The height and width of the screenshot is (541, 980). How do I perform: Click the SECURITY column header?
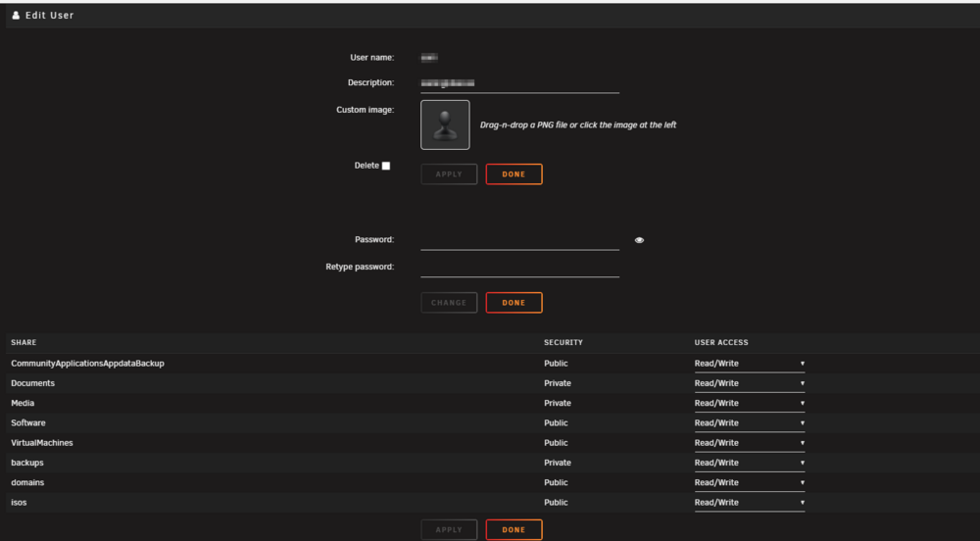[x=563, y=342]
